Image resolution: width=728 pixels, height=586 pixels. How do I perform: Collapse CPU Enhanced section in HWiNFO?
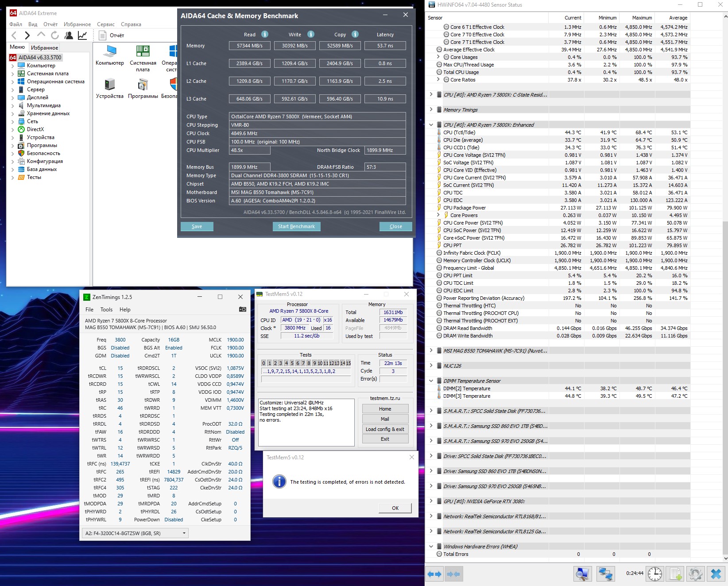tap(431, 124)
